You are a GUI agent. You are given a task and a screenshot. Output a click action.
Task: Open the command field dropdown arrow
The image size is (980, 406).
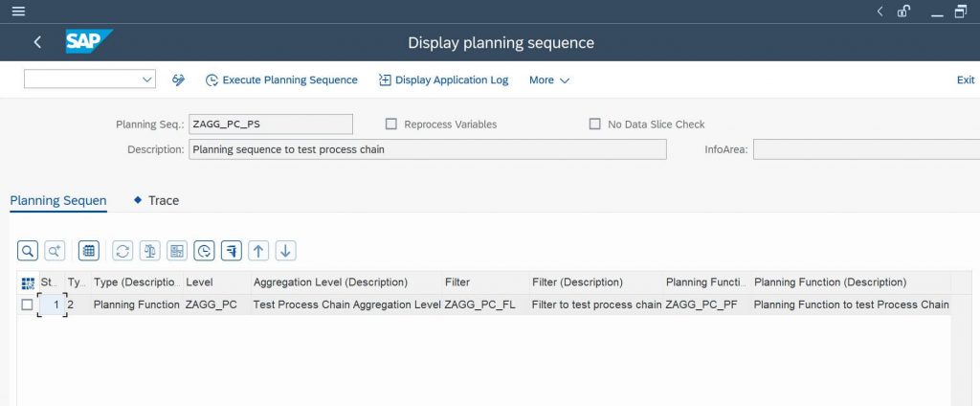147,79
